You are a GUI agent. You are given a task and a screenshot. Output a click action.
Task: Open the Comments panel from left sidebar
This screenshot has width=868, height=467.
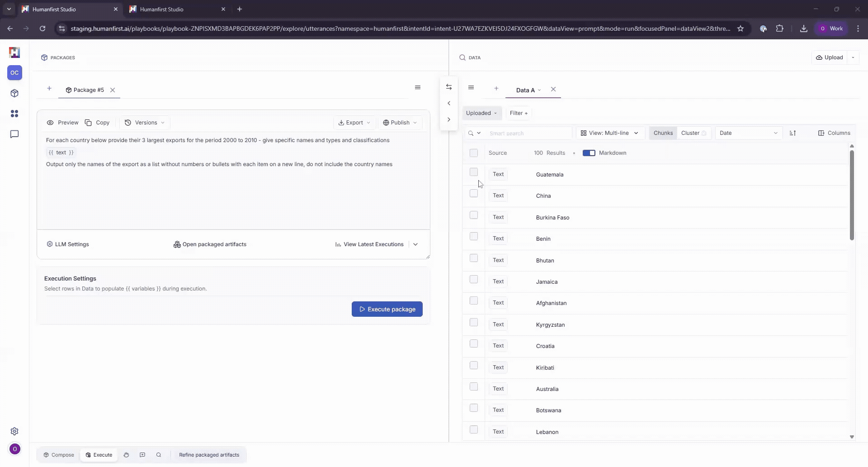tap(14, 134)
